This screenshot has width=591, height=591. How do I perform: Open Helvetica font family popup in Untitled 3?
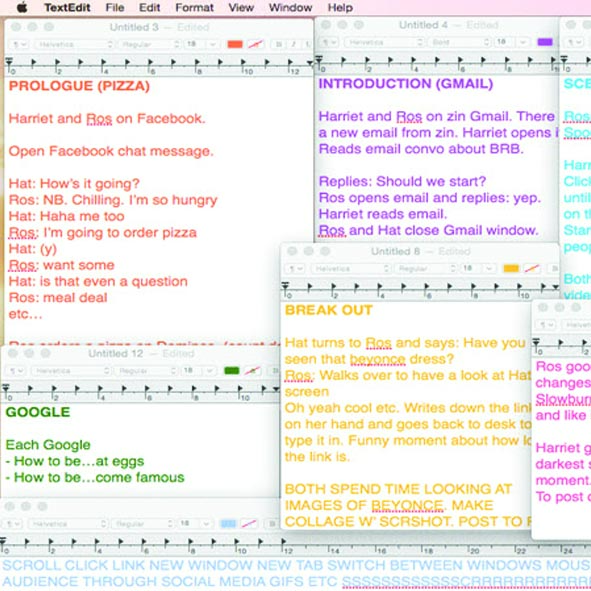(x=74, y=44)
